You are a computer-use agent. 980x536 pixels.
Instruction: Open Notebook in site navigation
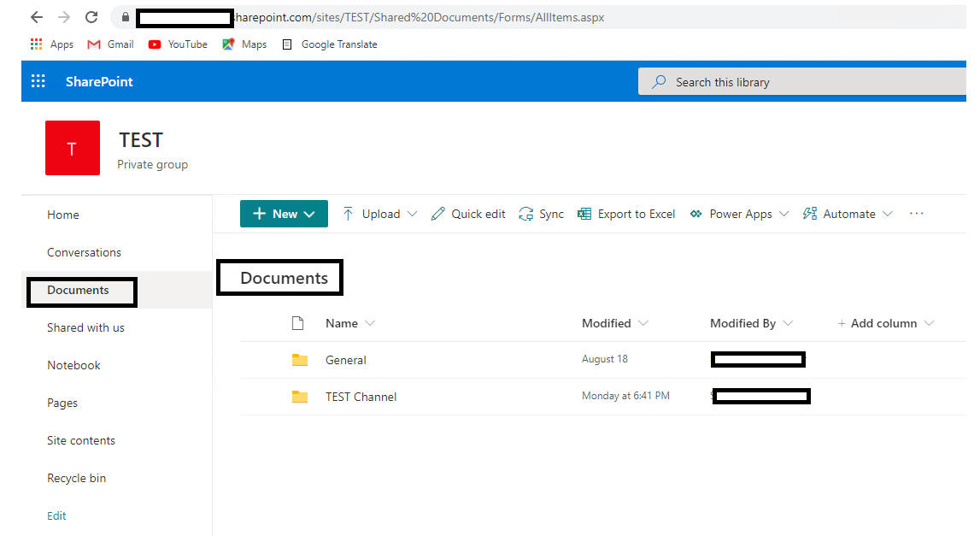tap(73, 365)
